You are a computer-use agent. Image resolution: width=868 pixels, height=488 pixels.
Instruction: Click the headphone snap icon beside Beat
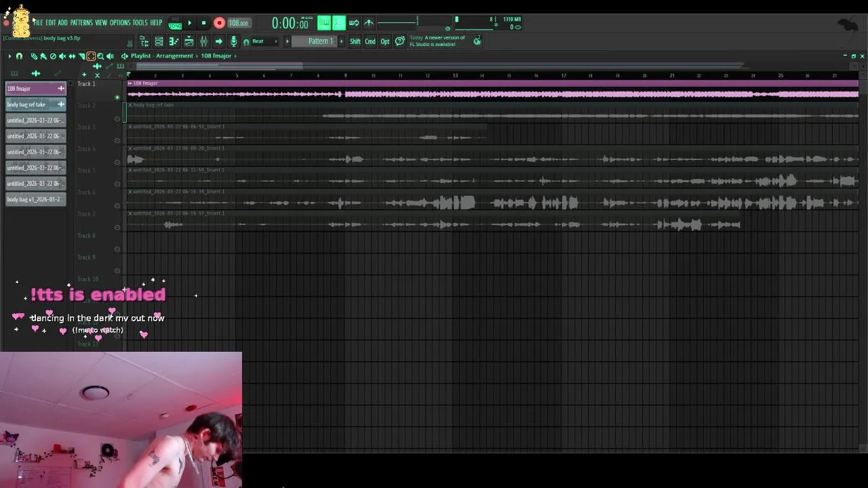point(246,42)
